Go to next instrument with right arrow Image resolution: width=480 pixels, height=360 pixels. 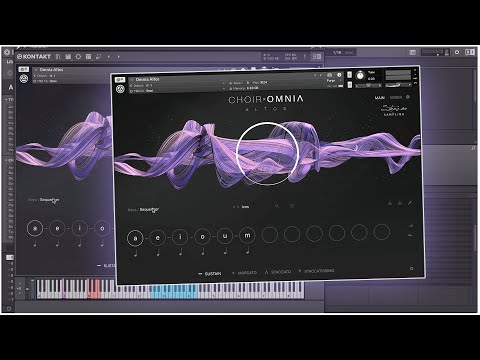[x=118, y=57]
